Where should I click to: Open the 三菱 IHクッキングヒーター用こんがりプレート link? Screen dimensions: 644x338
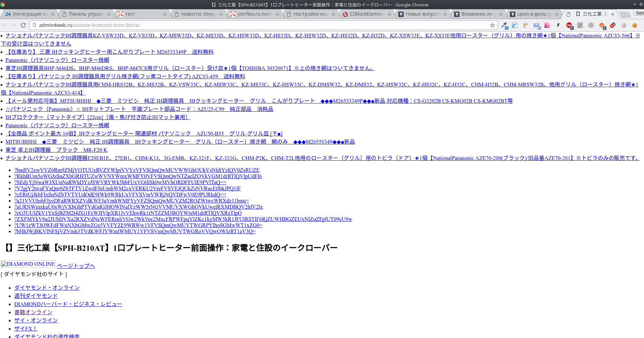[110, 52]
